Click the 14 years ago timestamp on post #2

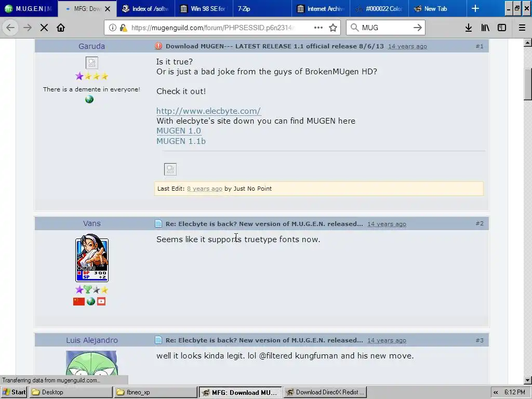pyautogui.click(x=387, y=224)
